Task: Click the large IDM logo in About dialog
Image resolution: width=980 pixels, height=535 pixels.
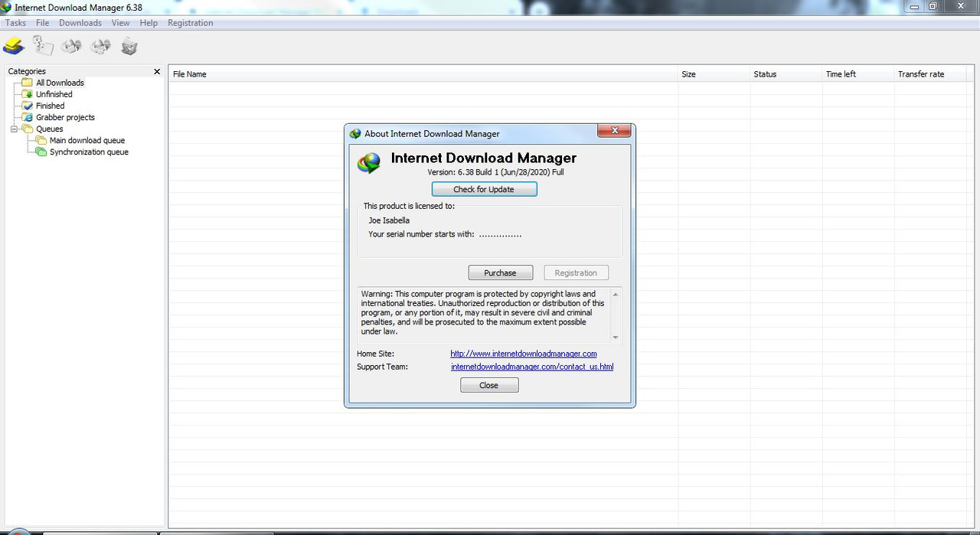Action: click(x=369, y=163)
